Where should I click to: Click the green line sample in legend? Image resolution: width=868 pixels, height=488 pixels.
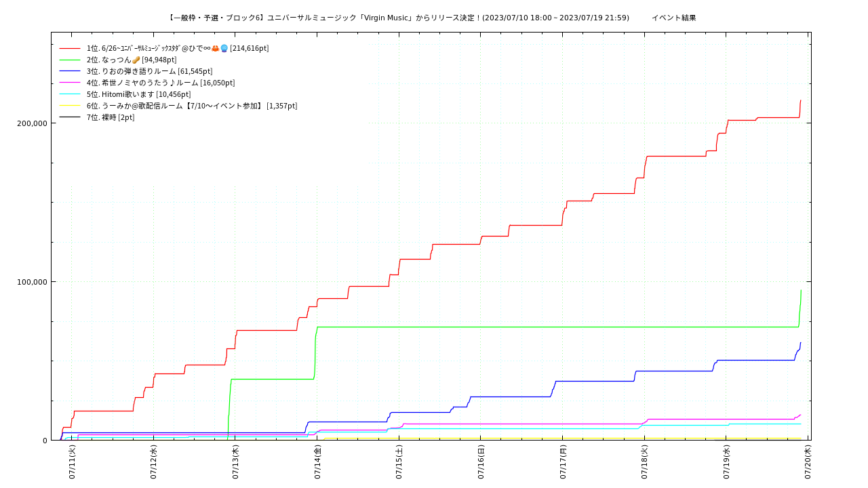pos(70,60)
